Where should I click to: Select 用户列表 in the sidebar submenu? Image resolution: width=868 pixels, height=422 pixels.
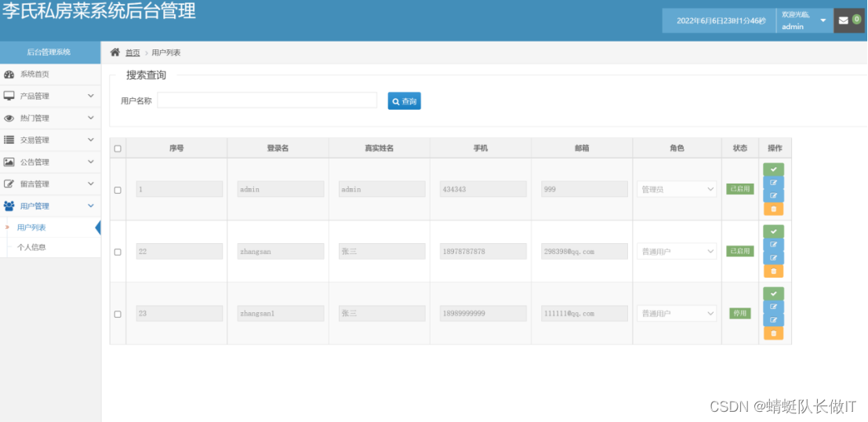coord(31,227)
